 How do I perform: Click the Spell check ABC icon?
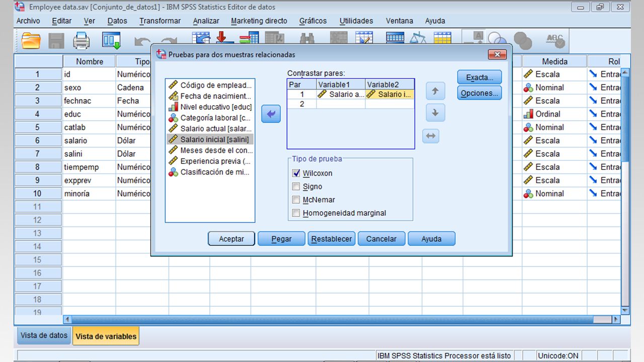[555, 40]
